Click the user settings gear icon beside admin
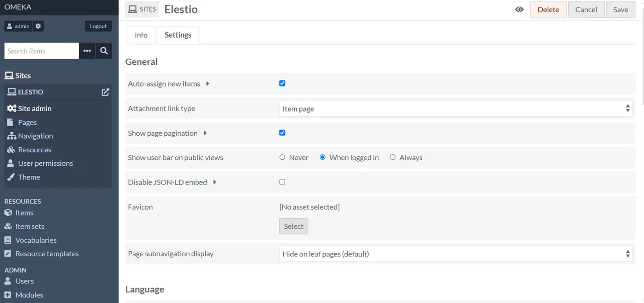Image resolution: width=644 pixels, height=303 pixels. pyautogui.click(x=38, y=26)
